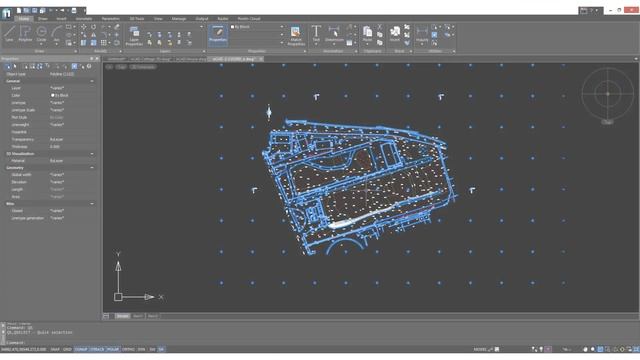Select the Line drawing tool
This screenshot has height=360, width=640.
click(x=9, y=33)
